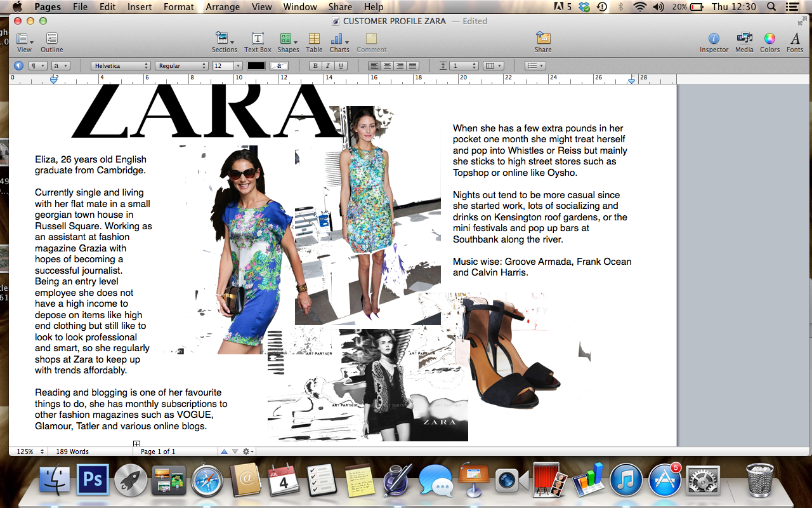
Task: Align text right
Action: point(400,65)
